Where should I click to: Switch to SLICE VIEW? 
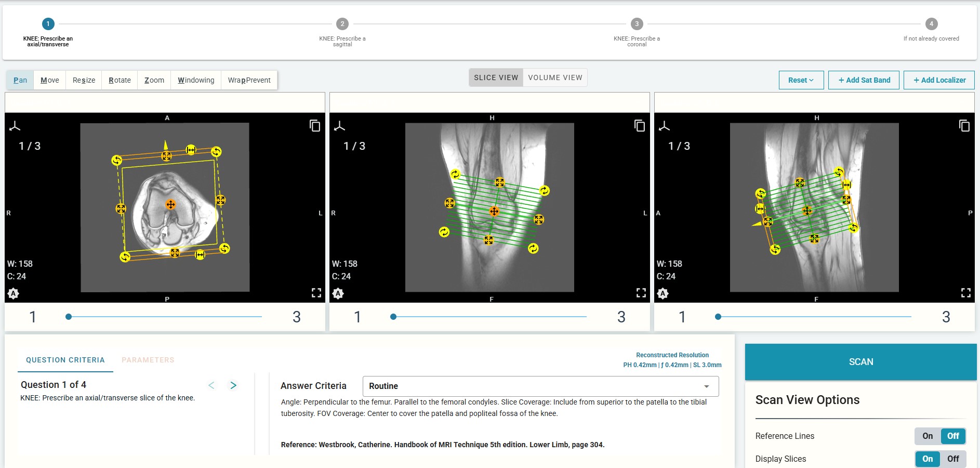tap(496, 77)
